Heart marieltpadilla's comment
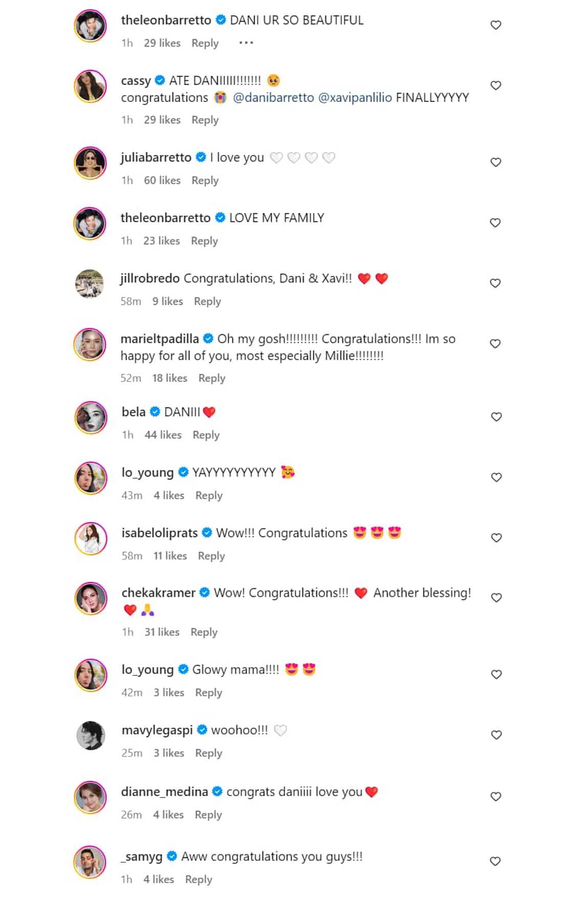Viewport: 573px width, 924px height. click(x=495, y=343)
